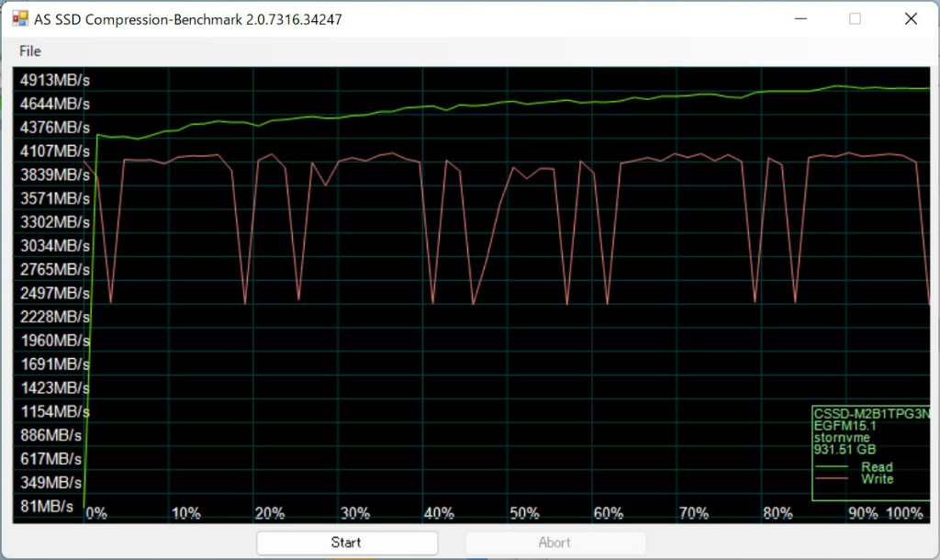The image size is (940, 560).
Task: Click the Read legend entry
Action: pos(877,466)
